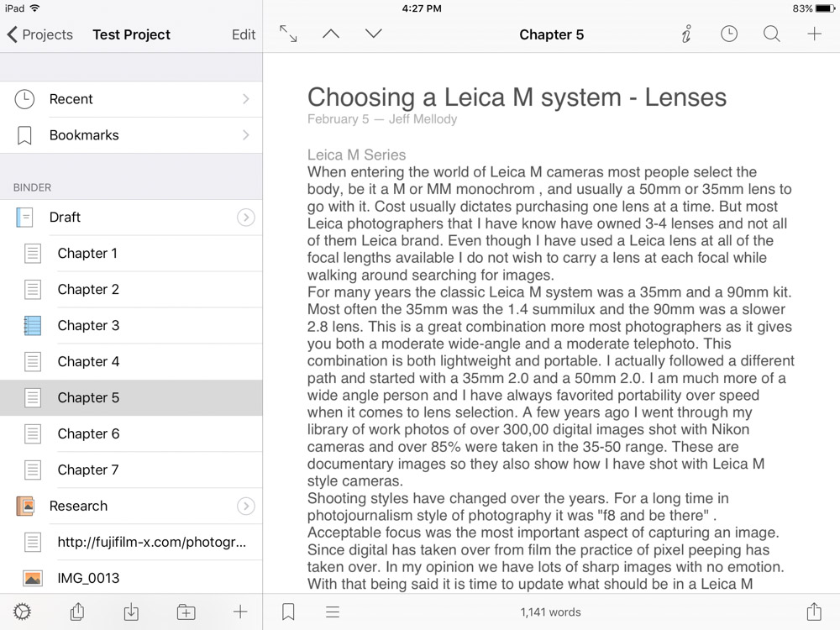This screenshot has width=840, height=630.
Task: Open Draft folder disclosure circle arrow
Action: pos(246,217)
